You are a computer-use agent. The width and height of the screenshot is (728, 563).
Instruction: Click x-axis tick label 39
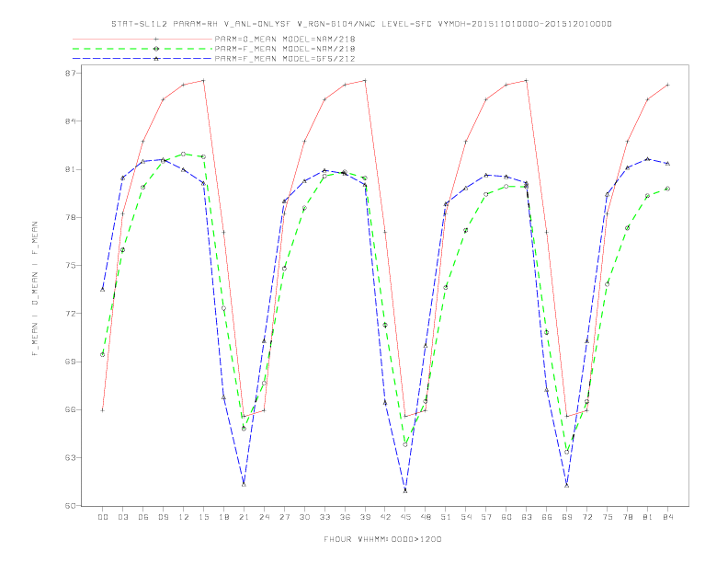point(366,517)
